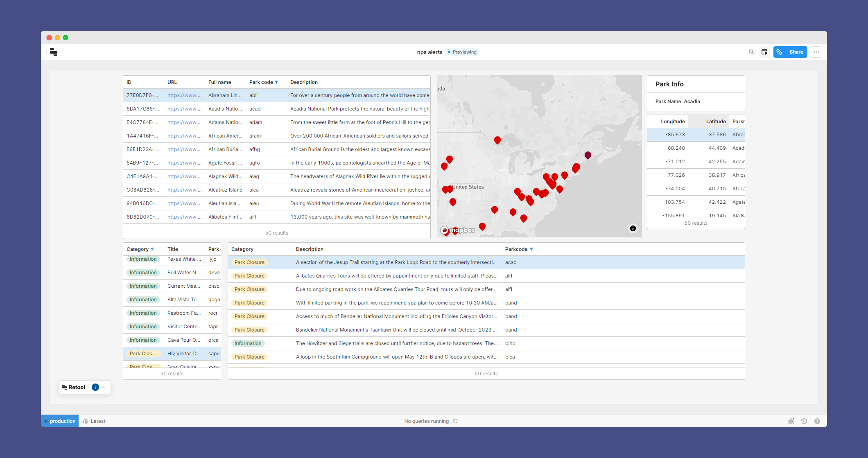Open the Acadia National Park URL link
Viewport: 868px width, 458px height.
(184, 109)
